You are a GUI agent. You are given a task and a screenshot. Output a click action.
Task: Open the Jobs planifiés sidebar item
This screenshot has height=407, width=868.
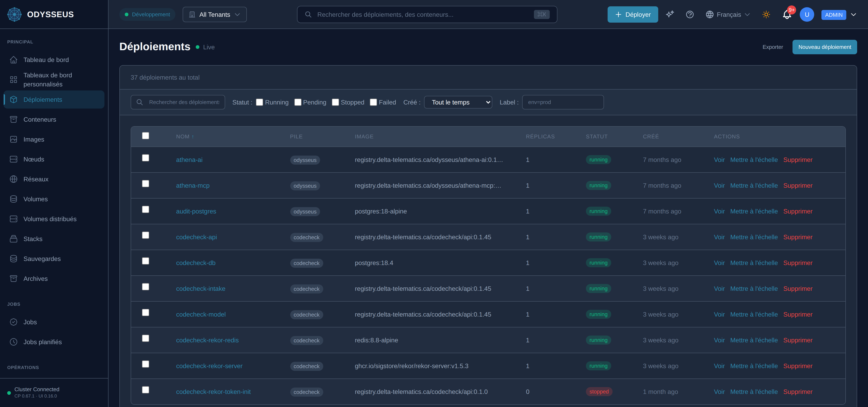coord(54,342)
